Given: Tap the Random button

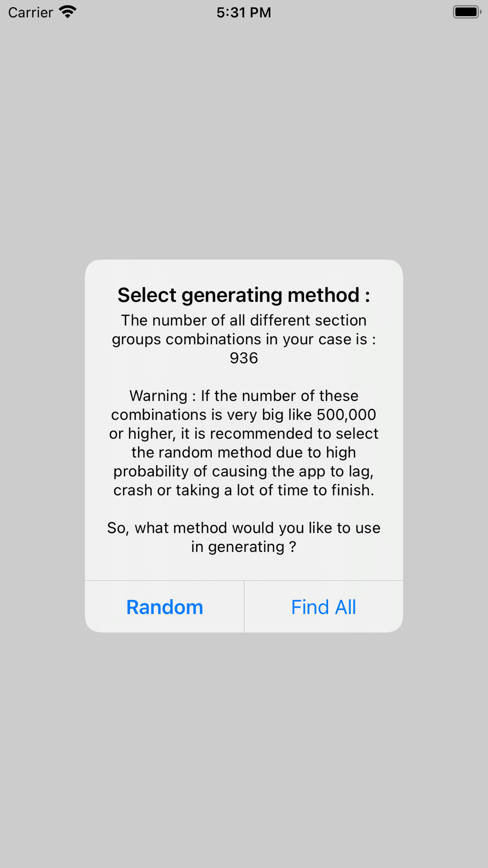Looking at the screenshot, I should tap(164, 607).
